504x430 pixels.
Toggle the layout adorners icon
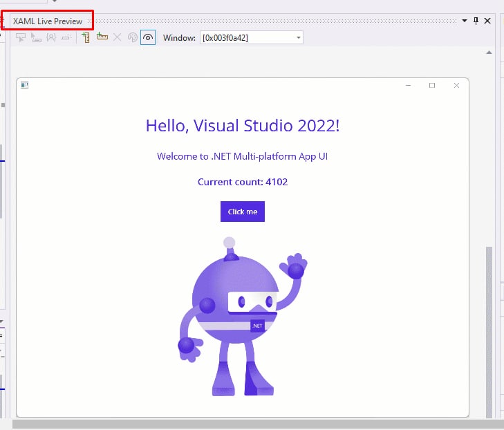(51, 37)
